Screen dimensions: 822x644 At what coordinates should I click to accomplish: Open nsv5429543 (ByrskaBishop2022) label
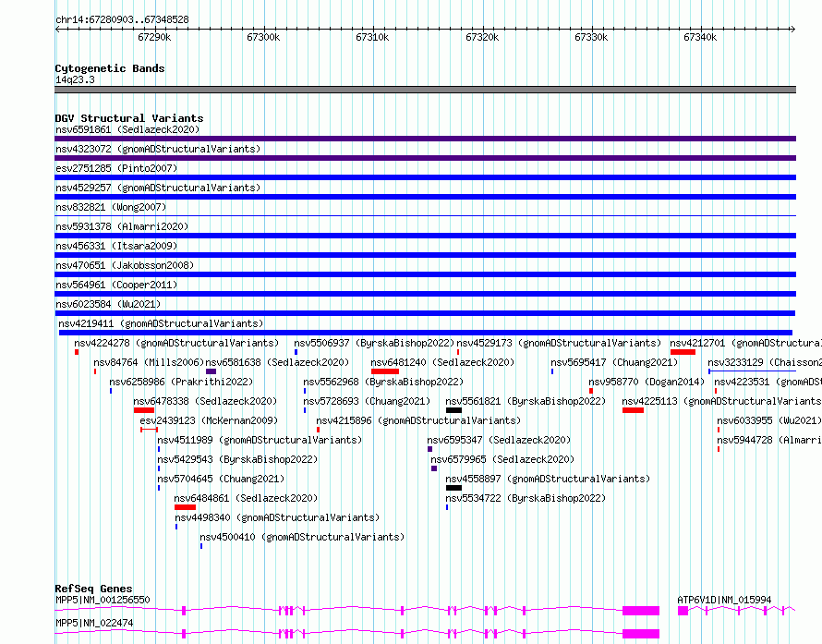pos(237,459)
